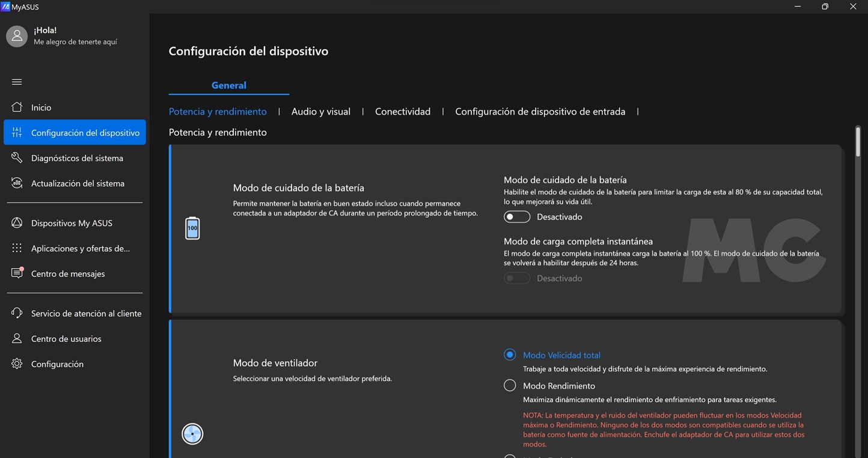Click the Inicio home icon in sidebar
This screenshot has width=868, height=458.
point(17,108)
